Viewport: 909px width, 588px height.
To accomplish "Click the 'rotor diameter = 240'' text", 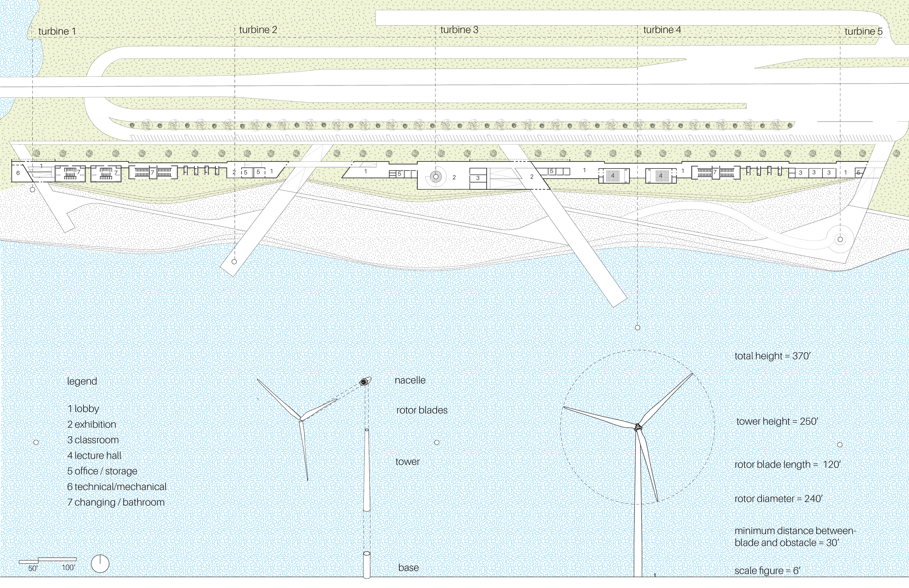I will 778,499.
